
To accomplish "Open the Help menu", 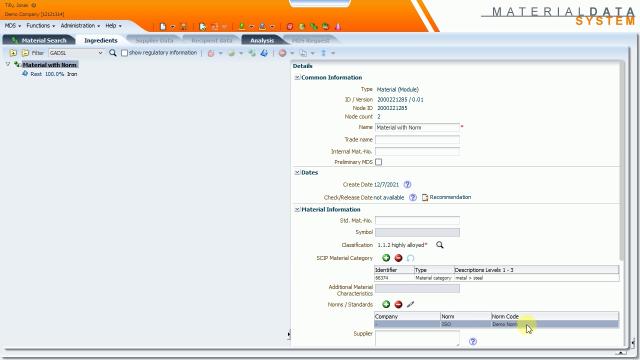I will 113,26.
